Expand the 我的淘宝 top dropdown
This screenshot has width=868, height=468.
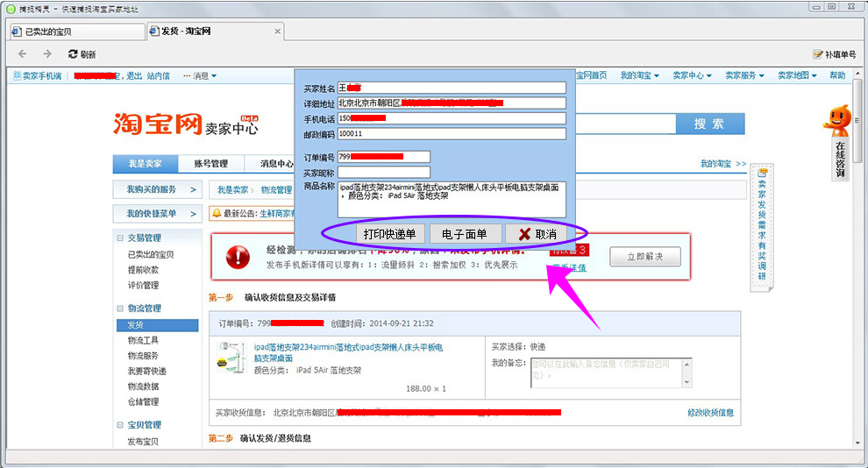tap(639, 75)
